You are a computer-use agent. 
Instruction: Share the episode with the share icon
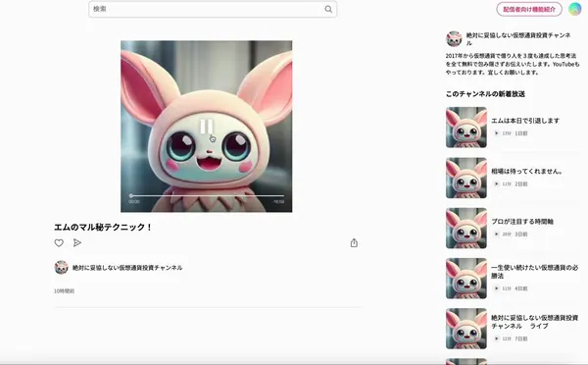click(354, 243)
